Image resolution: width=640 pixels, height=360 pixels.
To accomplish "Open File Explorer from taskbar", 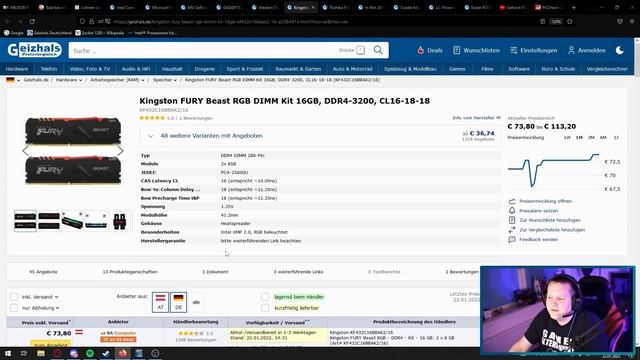I will (41, 353).
